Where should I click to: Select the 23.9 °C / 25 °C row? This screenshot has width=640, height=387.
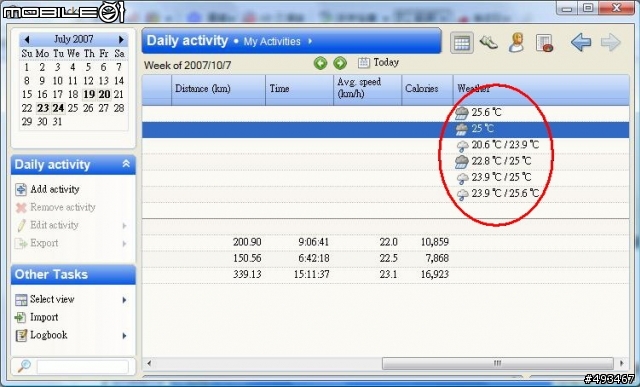[x=385, y=178]
